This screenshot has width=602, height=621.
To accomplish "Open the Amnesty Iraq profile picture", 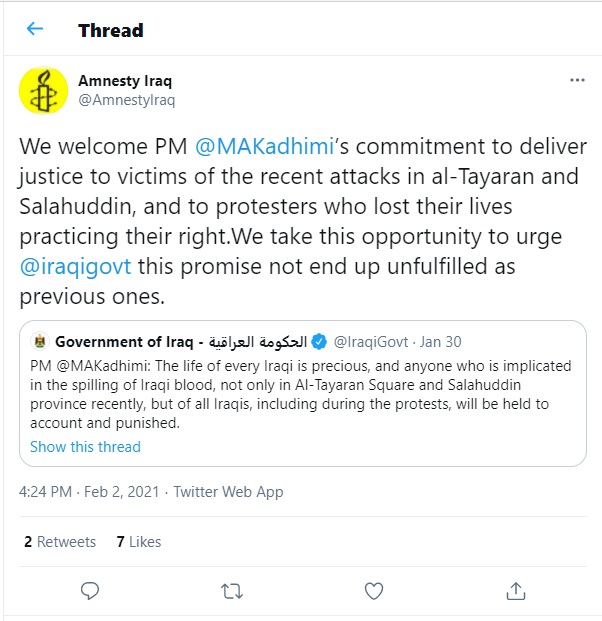I will click(x=44, y=90).
